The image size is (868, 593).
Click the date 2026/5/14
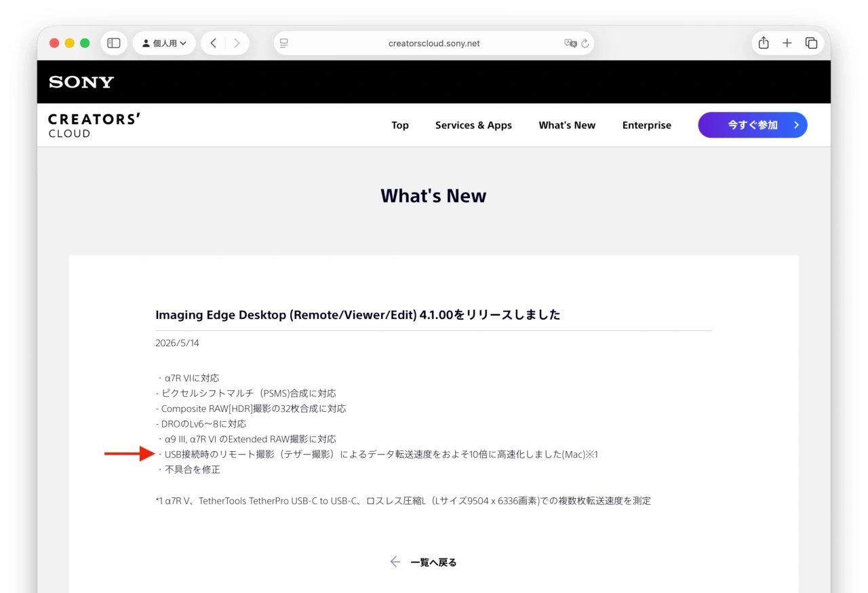point(177,343)
